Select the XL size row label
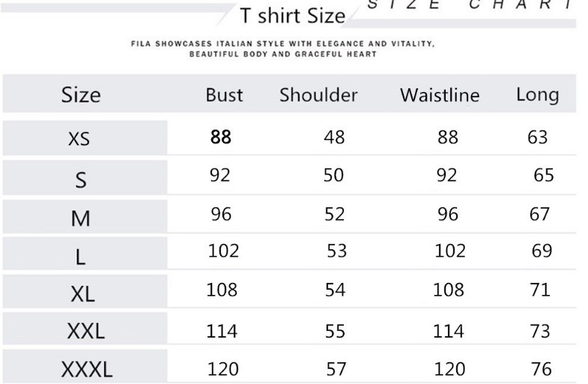Viewport: 588px width, 384px height. tap(82, 293)
